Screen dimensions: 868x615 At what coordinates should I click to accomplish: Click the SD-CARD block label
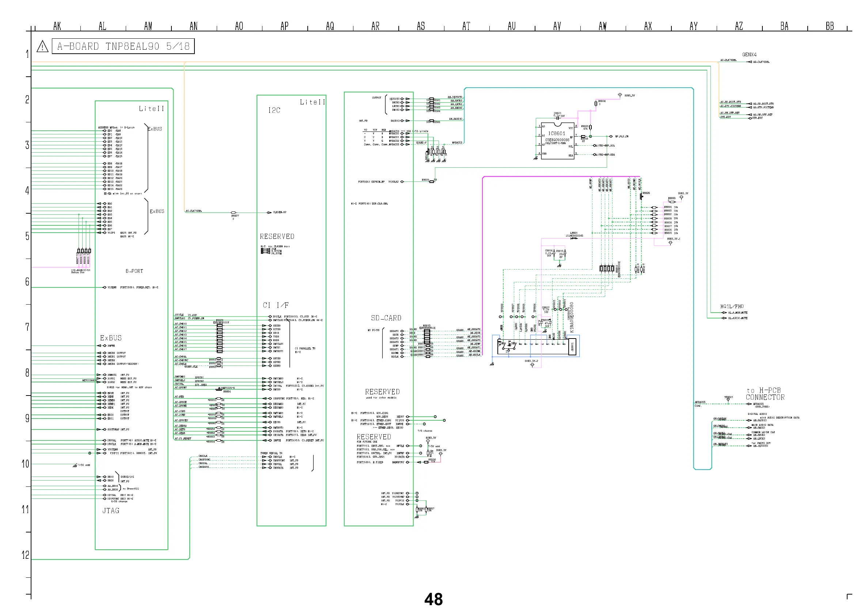(x=386, y=318)
